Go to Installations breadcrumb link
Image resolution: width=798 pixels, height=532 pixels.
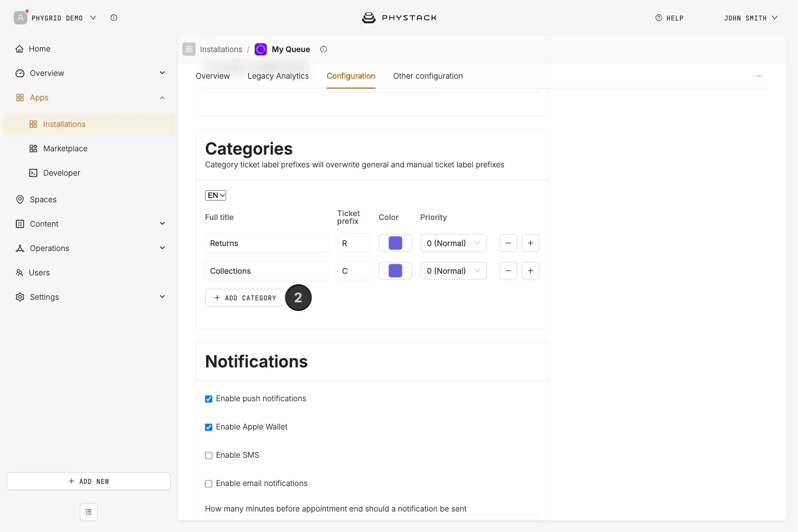point(221,49)
